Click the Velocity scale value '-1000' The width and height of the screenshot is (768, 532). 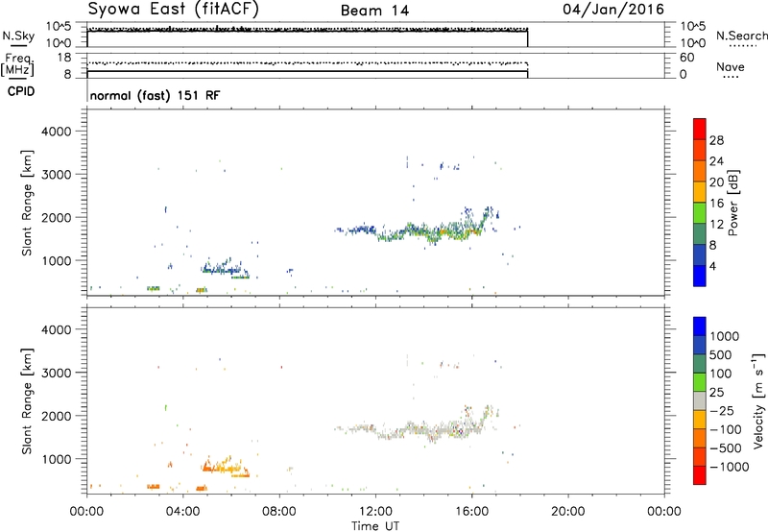[730, 467]
